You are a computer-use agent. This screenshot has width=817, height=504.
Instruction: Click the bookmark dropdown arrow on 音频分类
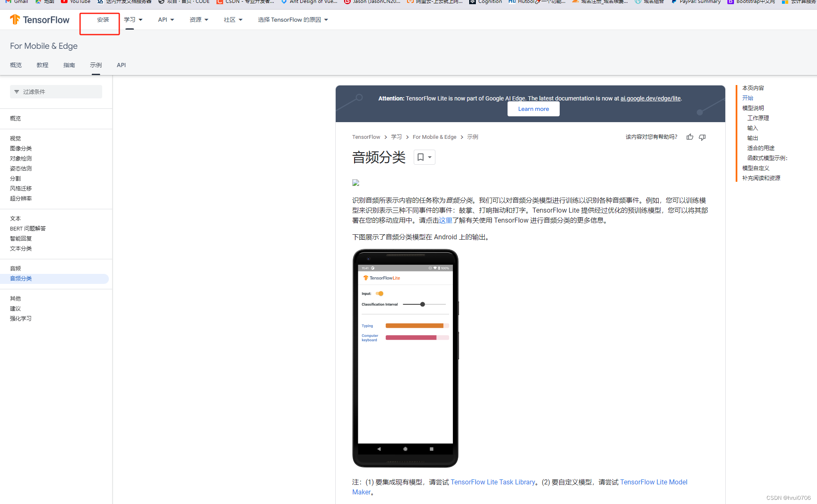click(430, 157)
